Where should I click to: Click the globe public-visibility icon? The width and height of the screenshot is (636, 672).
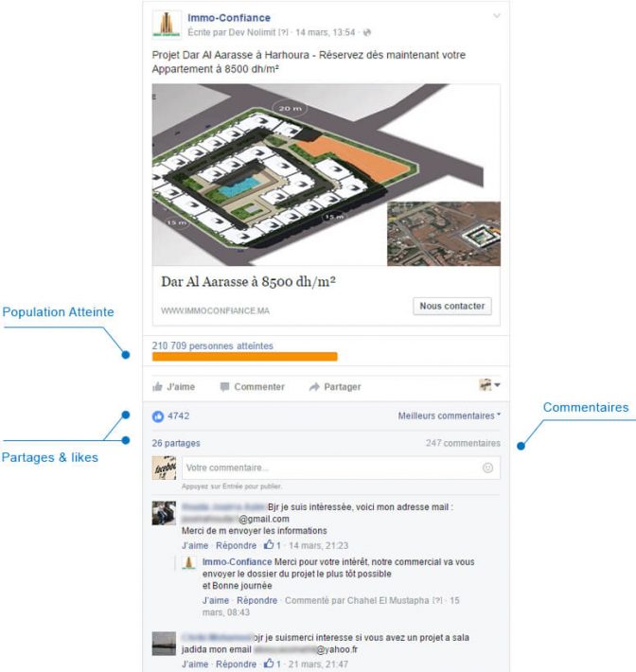[367, 32]
